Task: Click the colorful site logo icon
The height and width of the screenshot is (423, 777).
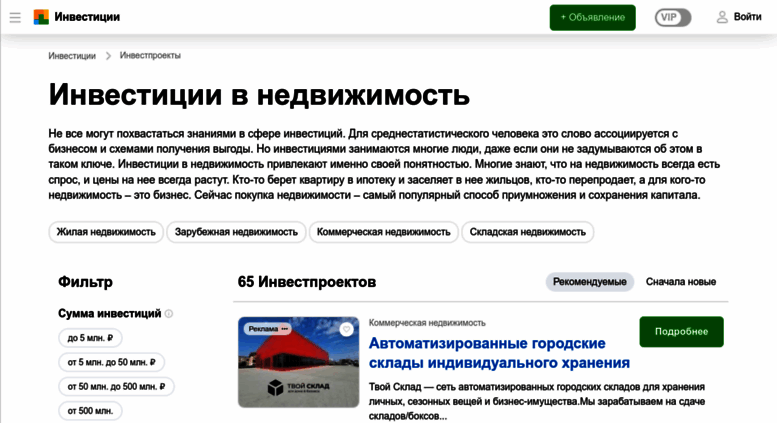Action: click(x=41, y=17)
